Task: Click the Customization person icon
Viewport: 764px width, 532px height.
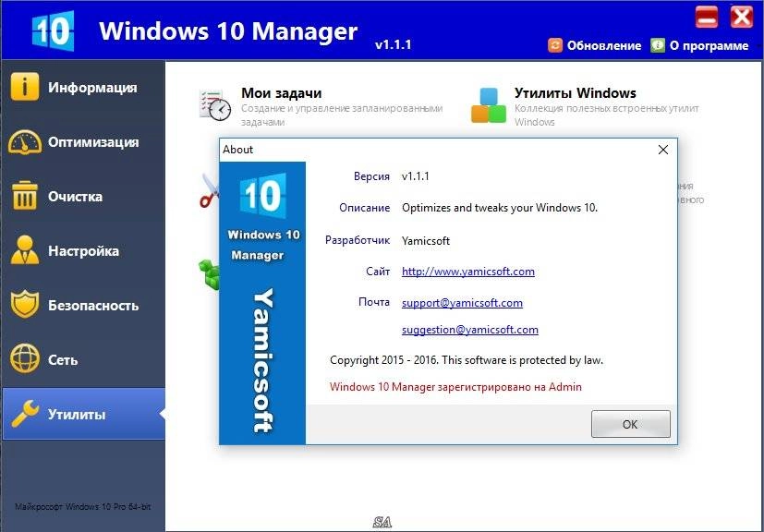Action: pyautogui.click(x=25, y=250)
